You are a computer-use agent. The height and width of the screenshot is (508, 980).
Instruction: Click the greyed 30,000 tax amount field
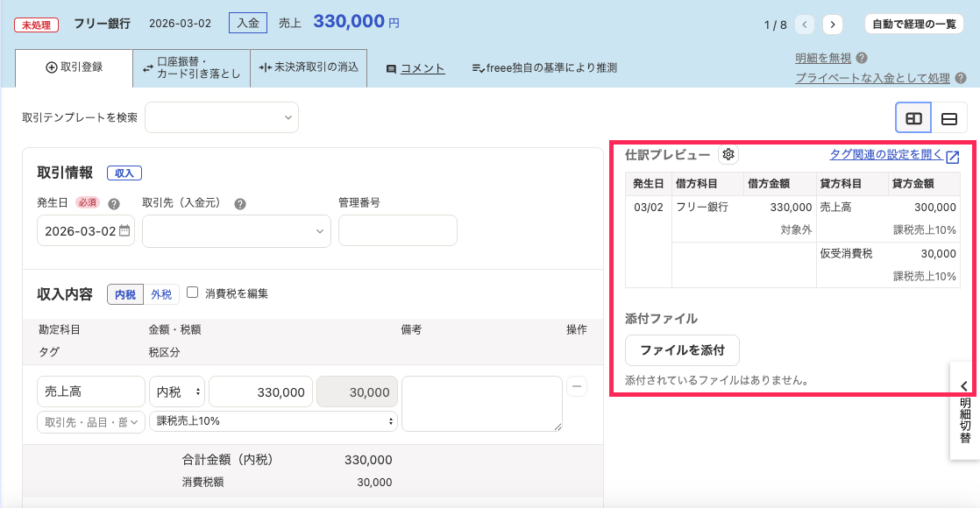click(x=358, y=392)
